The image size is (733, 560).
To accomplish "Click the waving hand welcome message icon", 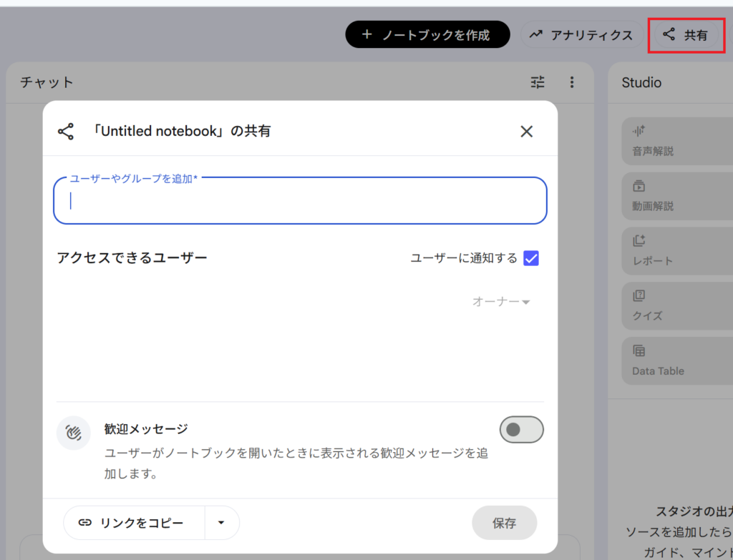I will [74, 433].
